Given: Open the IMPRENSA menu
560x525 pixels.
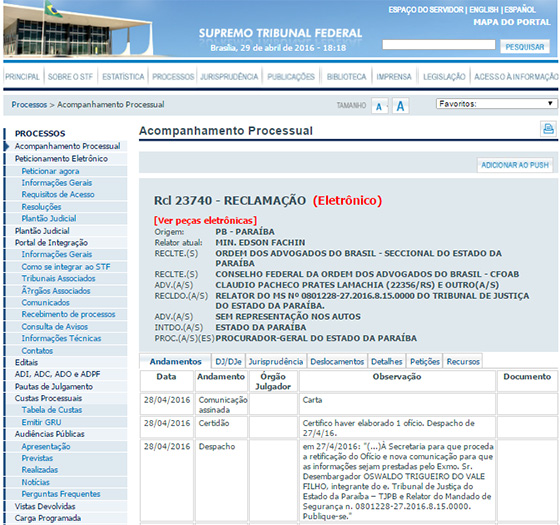Looking at the screenshot, I should [x=394, y=77].
